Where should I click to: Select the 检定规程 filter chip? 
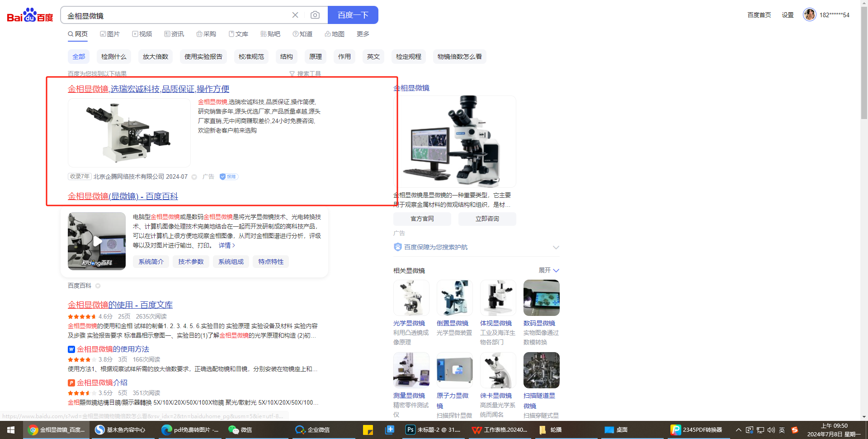pyautogui.click(x=409, y=57)
